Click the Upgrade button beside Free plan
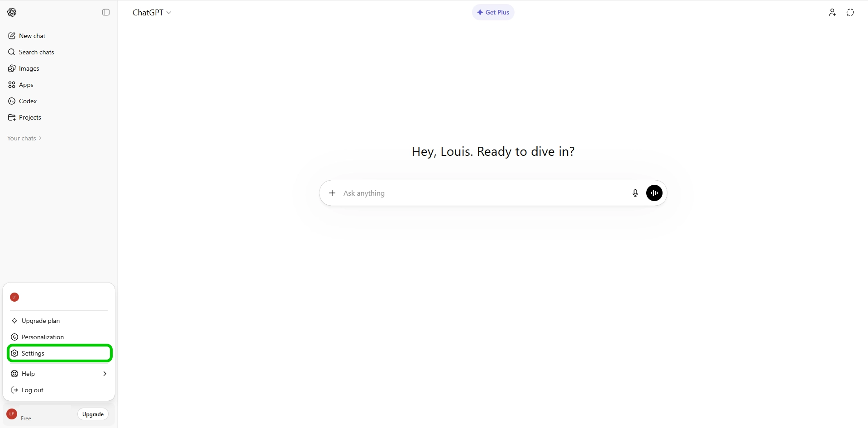868x428 pixels. click(93, 414)
